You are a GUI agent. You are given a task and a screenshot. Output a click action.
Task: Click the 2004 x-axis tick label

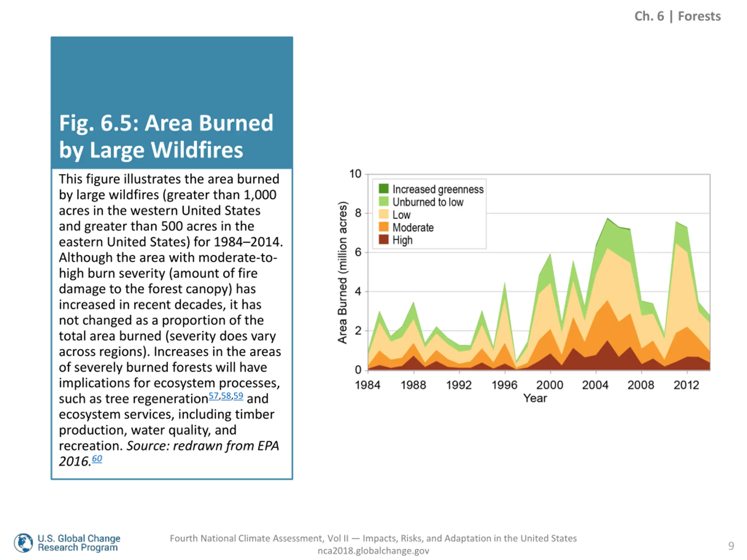point(595,385)
